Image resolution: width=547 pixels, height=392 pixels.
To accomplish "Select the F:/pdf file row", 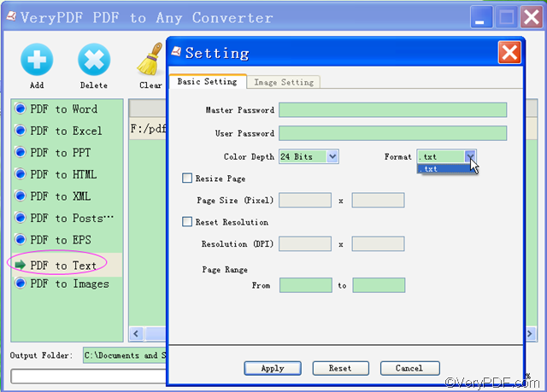I will pyautogui.click(x=148, y=129).
